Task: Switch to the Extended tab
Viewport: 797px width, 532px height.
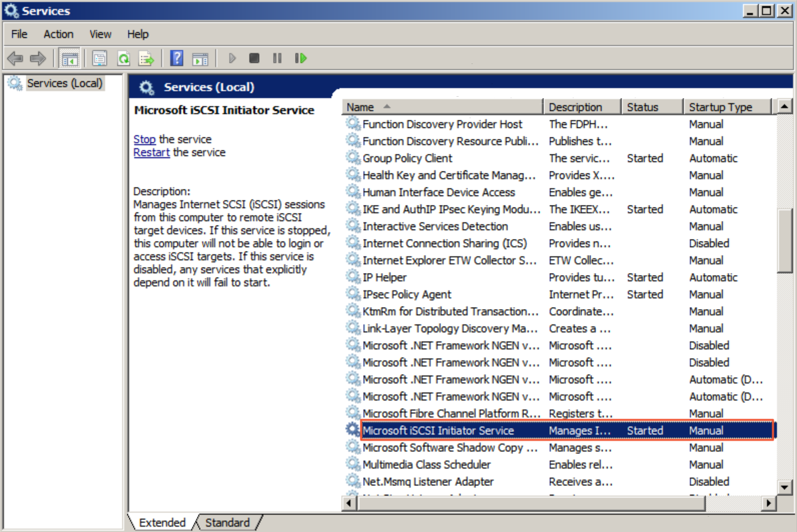Action: (x=162, y=523)
